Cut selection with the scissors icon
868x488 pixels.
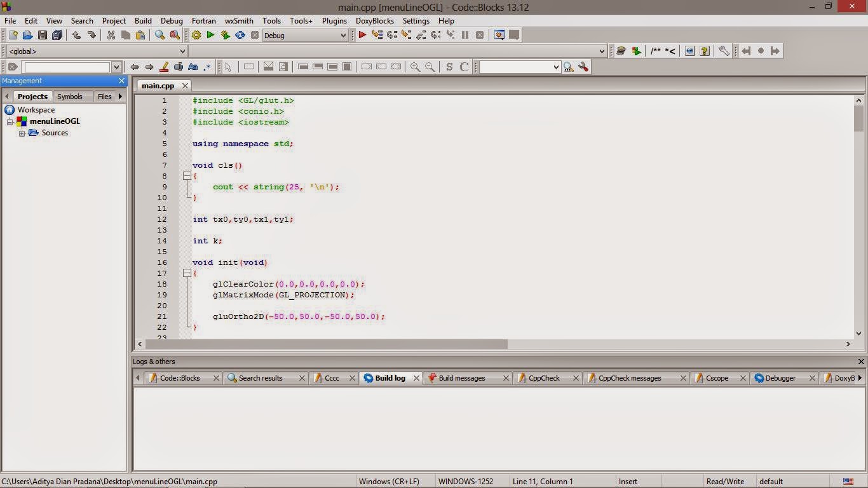(x=111, y=36)
